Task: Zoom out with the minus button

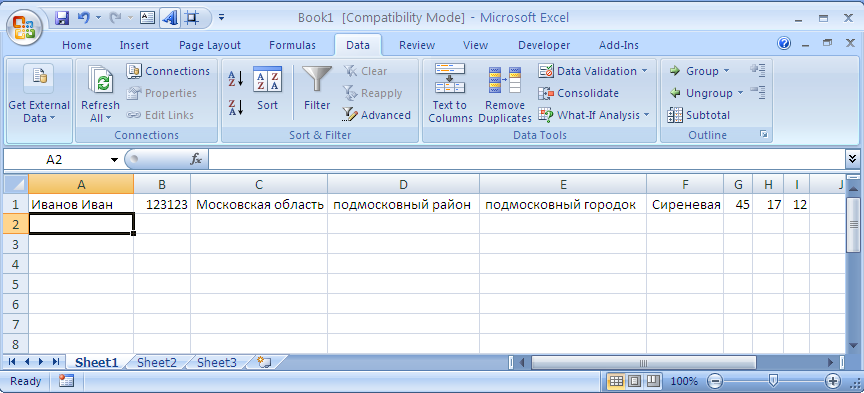Action: (x=715, y=381)
